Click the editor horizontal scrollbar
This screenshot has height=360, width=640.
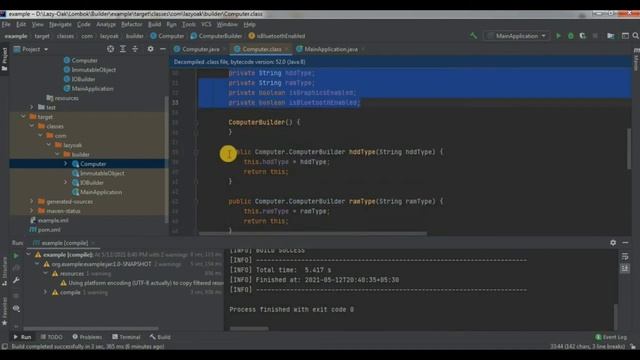pyautogui.click(x=313, y=234)
